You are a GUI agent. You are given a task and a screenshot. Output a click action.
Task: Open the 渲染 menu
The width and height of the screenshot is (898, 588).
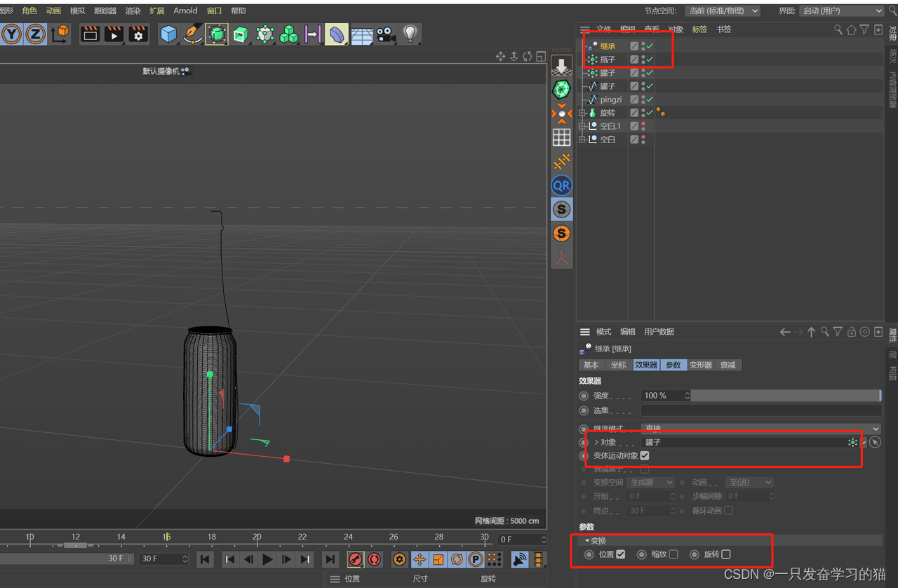pos(133,11)
